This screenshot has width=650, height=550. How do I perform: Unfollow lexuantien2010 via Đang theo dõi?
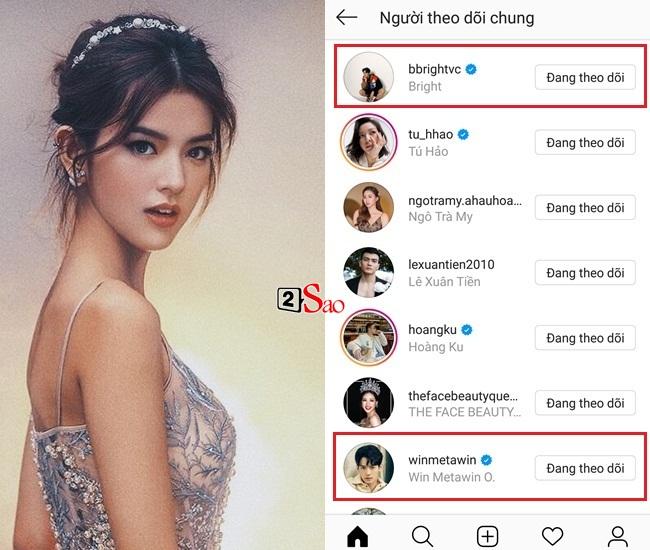pos(585,273)
